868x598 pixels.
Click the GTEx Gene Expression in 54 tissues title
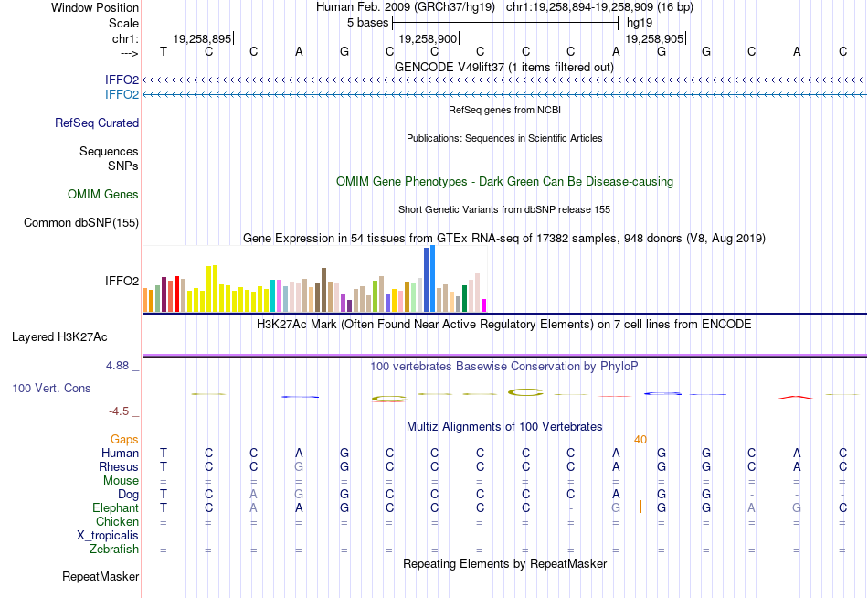pos(503,239)
